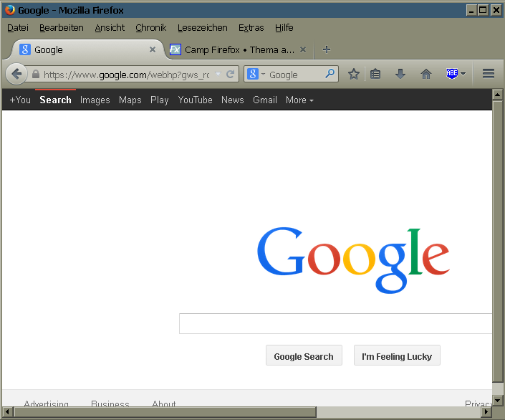Image resolution: width=505 pixels, height=420 pixels.
Task: Click the search engine Google icon in search box
Action: (x=252, y=74)
